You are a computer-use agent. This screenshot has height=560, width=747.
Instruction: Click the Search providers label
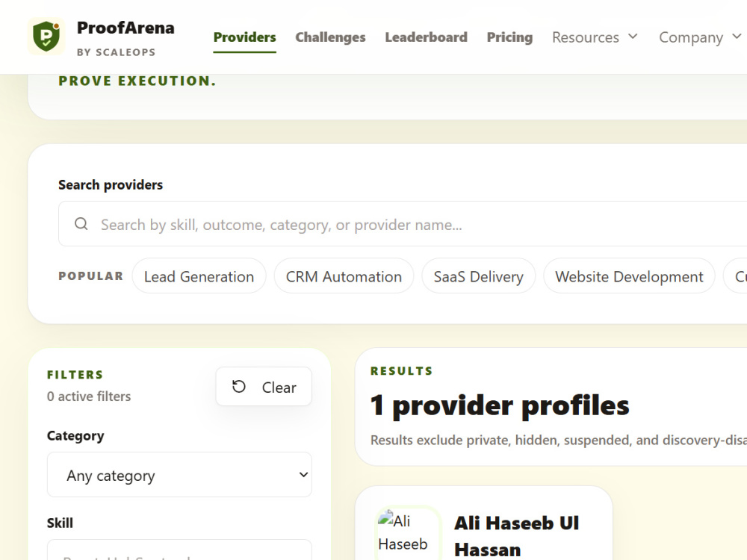tap(111, 184)
